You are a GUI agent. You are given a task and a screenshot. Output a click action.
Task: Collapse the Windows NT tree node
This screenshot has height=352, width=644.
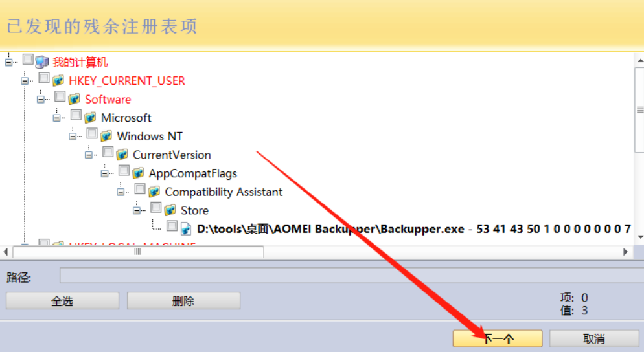[73, 136]
